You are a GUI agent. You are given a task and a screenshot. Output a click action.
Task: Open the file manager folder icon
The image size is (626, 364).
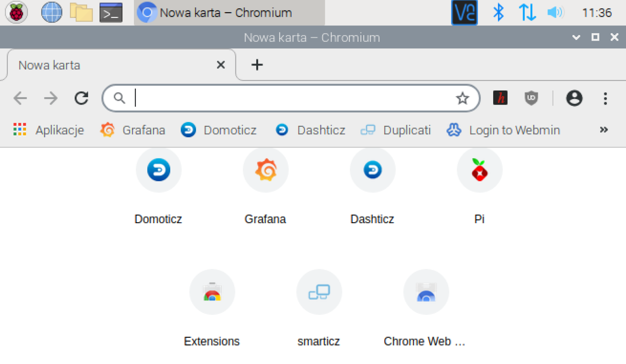click(x=81, y=12)
